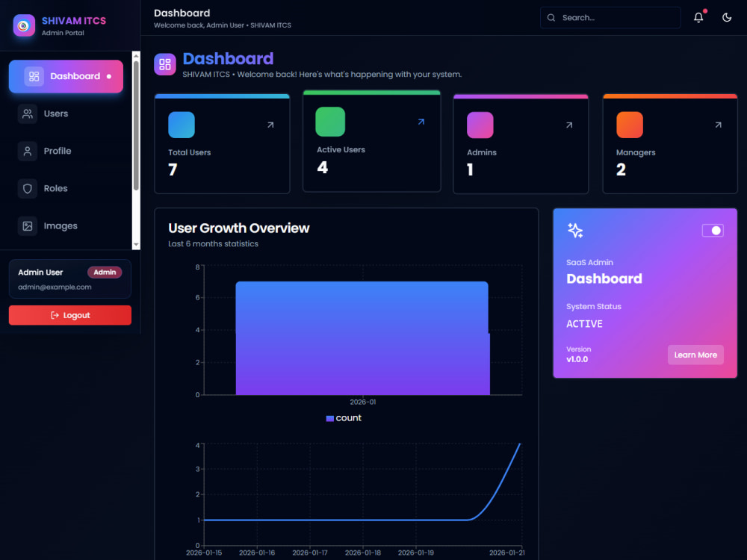
Task: Click the SHIVAM ITCS brand name
Action: pyautogui.click(x=74, y=21)
